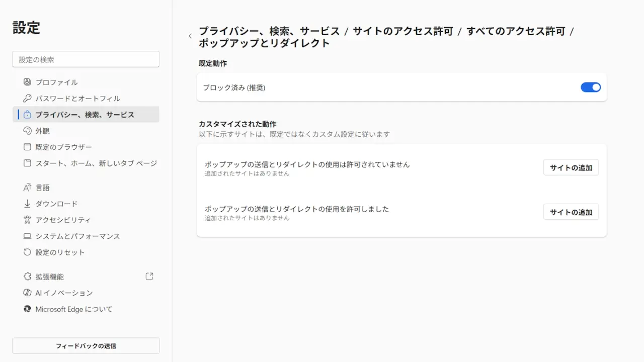Open システムとパフォーマンス settings section
644x362 pixels.
click(77, 236)
